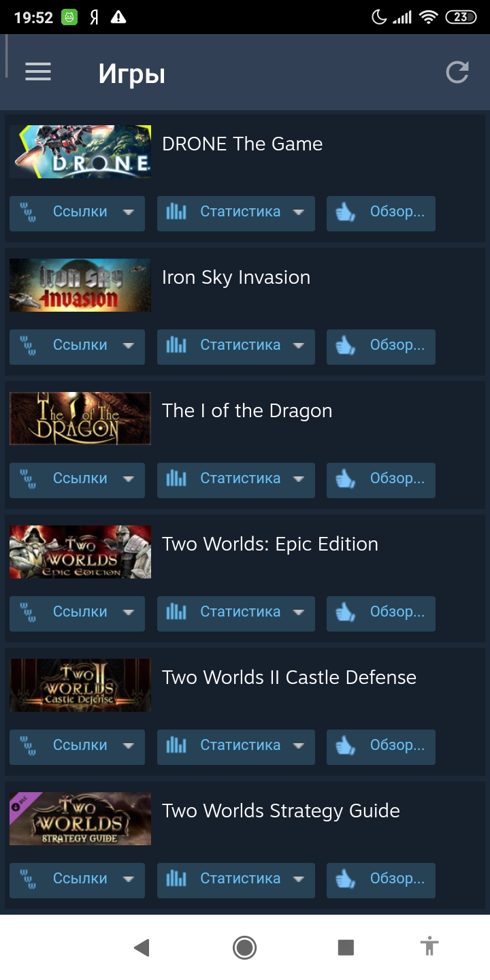Tap the Android back navigation button
The height and width of the screenshot is (980, 490).
click(x=142, y=947)
